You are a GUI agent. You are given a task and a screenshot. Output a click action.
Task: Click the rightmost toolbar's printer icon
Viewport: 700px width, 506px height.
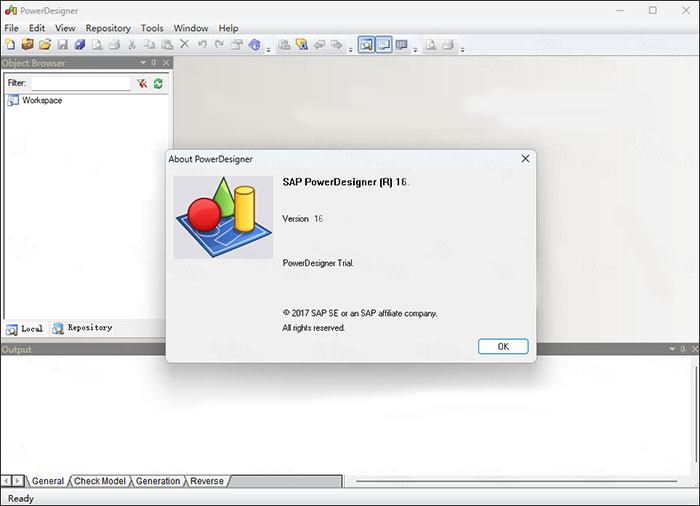(x=448, y=45)
